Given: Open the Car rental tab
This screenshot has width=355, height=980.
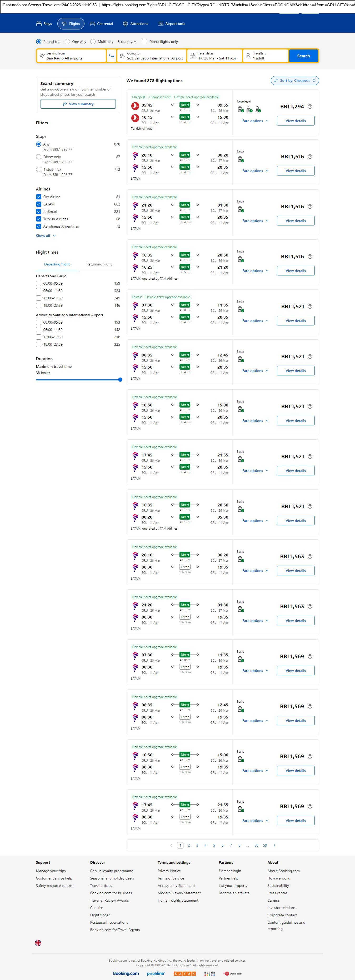Looking at the screenshot, I should (x=102, y=24).
